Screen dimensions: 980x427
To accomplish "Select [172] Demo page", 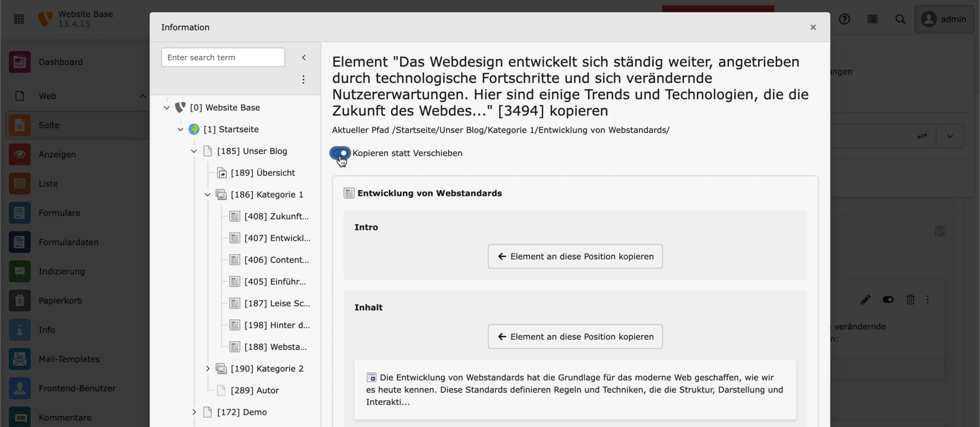I will 242,412.
